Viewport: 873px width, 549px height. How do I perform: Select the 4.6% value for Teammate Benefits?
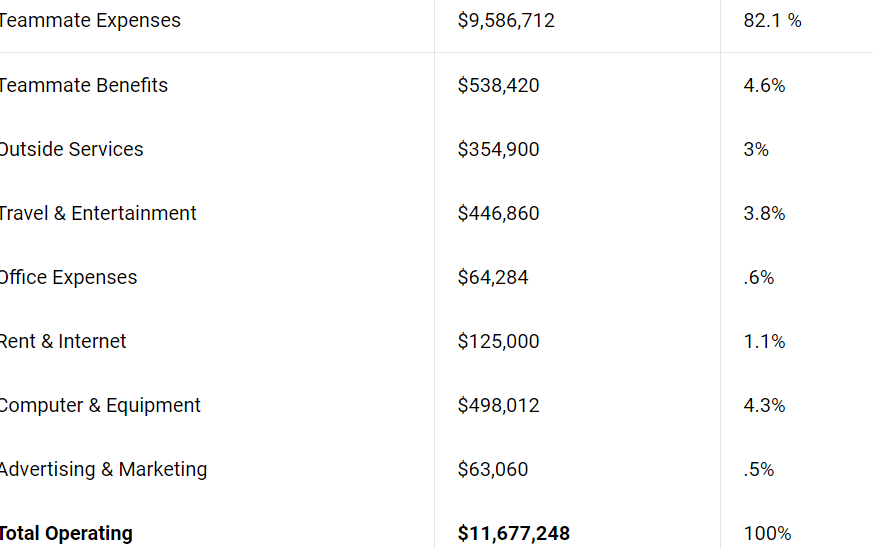pos(764,85)
